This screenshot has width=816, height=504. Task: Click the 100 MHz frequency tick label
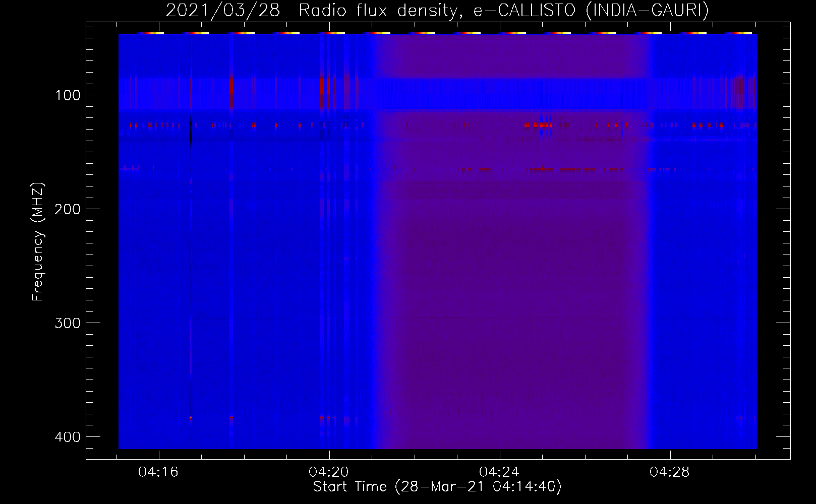pyautogui.click(x=67, y=95)
